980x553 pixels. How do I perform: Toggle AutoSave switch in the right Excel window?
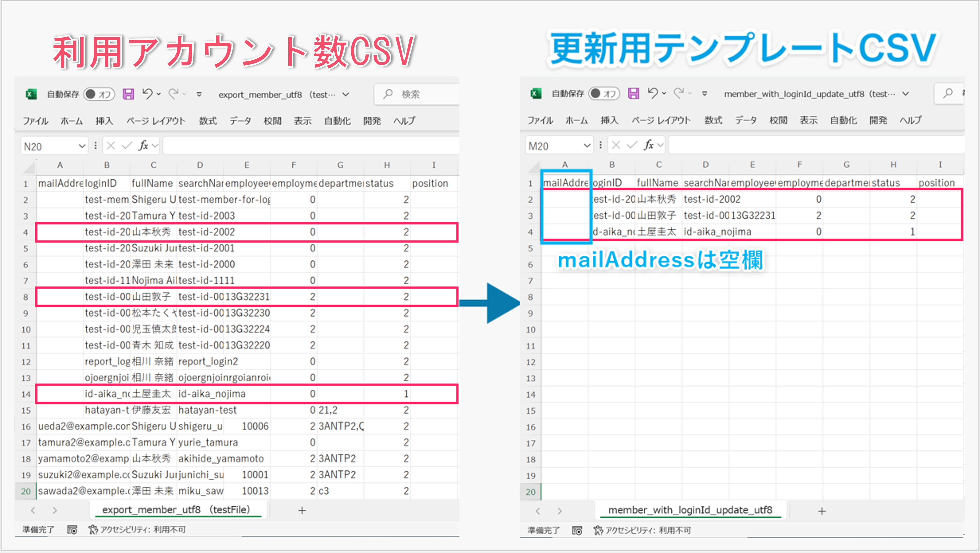tap(604, 93)
